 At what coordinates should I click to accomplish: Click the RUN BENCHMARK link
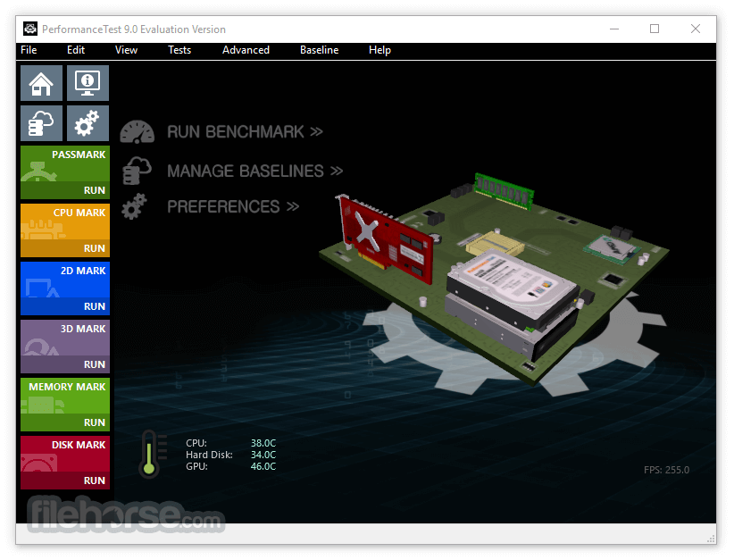coord(245,132)
